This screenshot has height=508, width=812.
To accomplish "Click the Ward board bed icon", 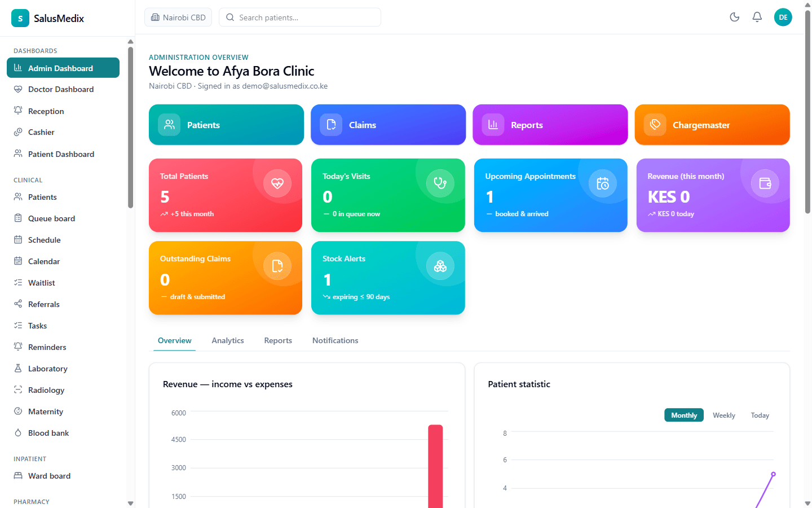I will tap(18, 476).
